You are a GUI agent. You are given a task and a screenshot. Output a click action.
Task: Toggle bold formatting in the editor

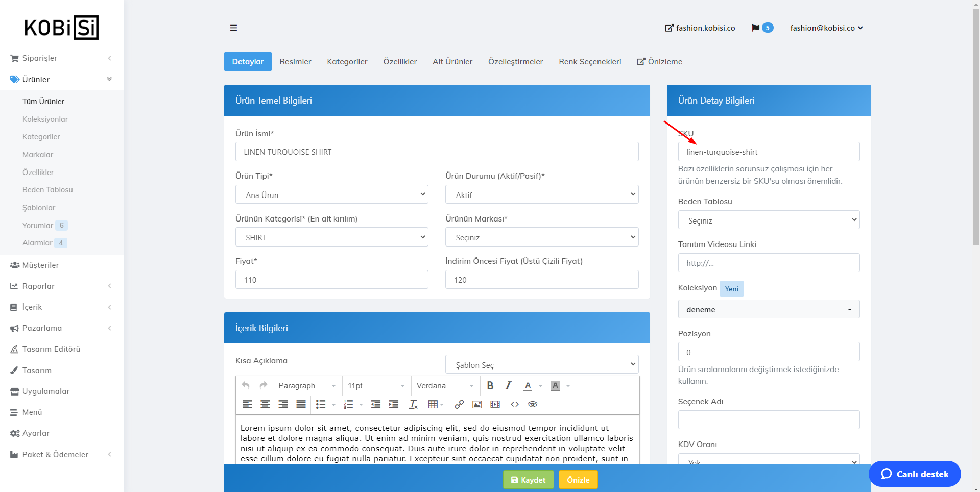490,386
